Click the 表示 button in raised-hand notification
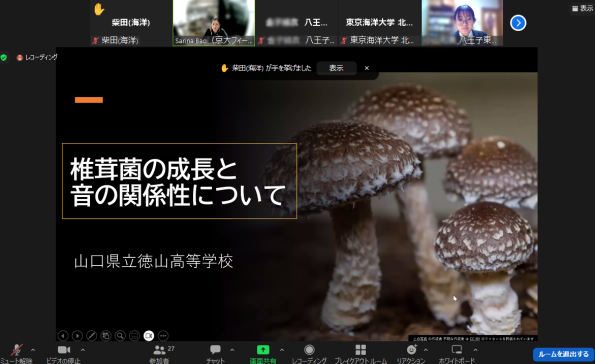The image size is (595, 364). point(336,68)
